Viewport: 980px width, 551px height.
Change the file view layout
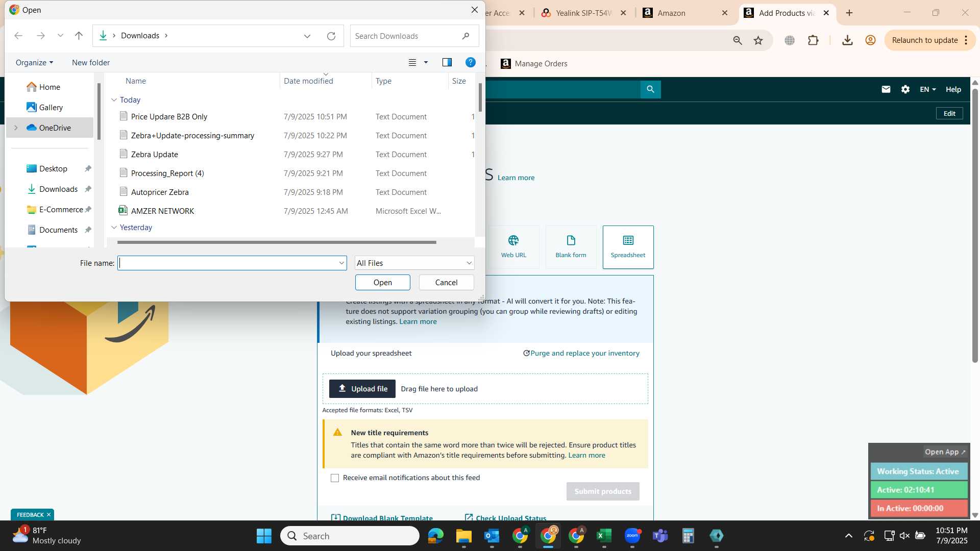click(412, 62)
